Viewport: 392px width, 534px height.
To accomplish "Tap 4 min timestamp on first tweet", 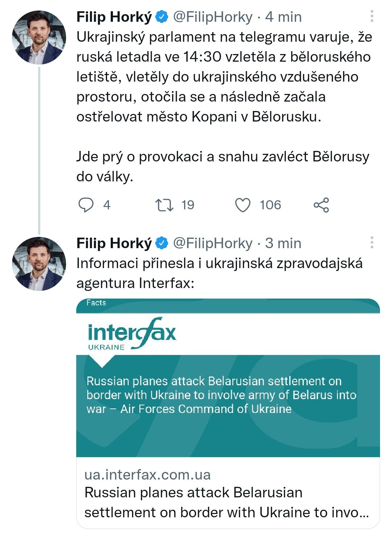I will 283,17.
